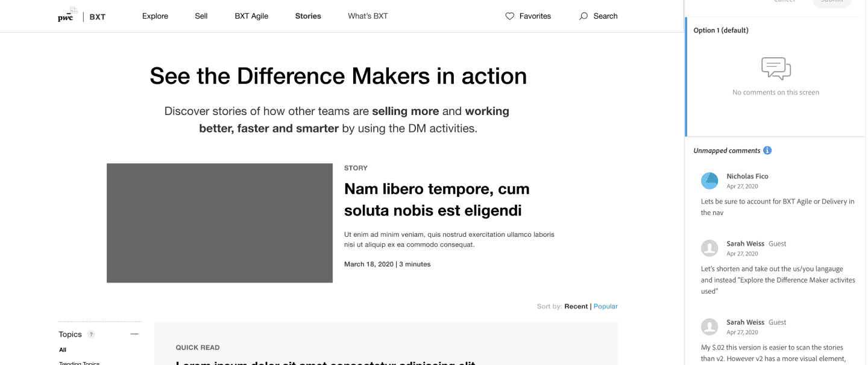The height and width of the screenshot is (365, 868).
Task: Sort stories by Recent
Action: pyautogui.click(x=576, y=307)
